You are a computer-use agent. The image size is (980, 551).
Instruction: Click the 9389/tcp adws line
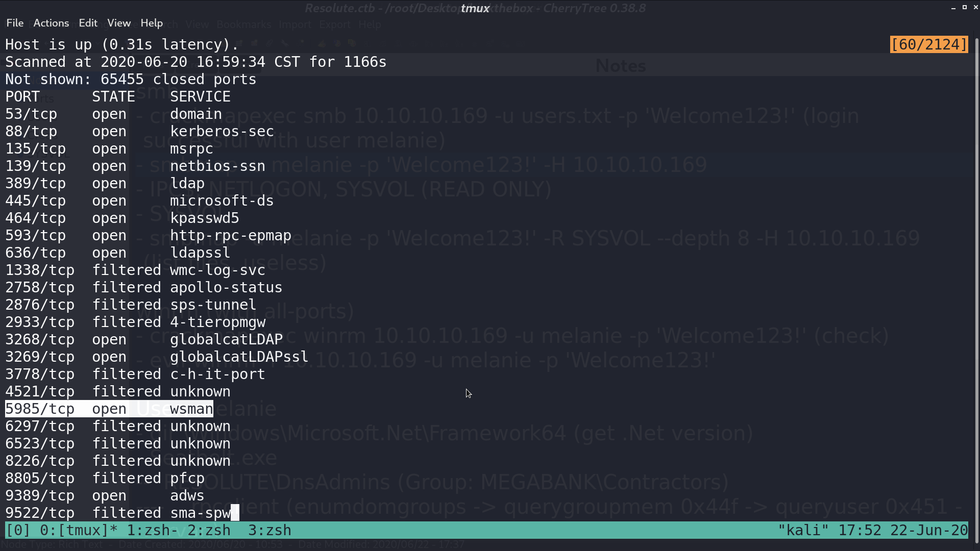105,495
